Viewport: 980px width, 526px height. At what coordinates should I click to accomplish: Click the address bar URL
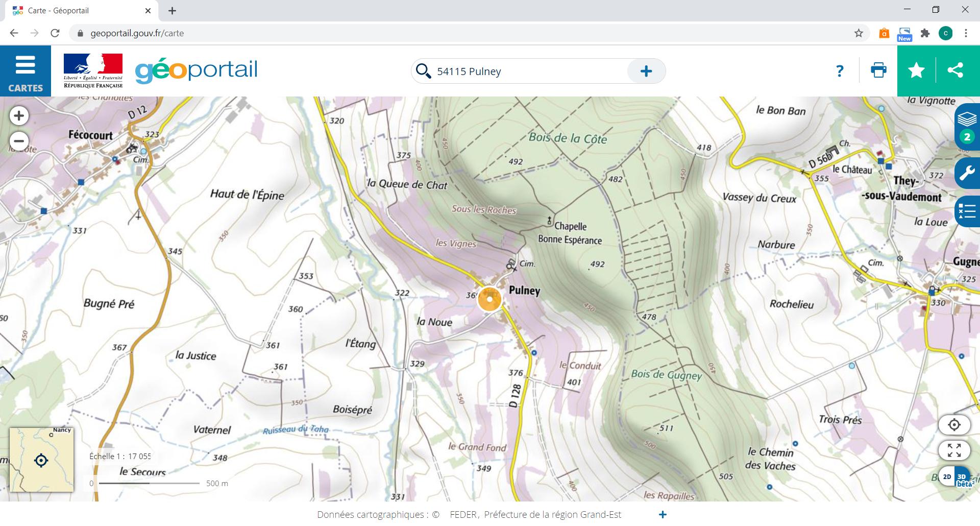[137, 33]
